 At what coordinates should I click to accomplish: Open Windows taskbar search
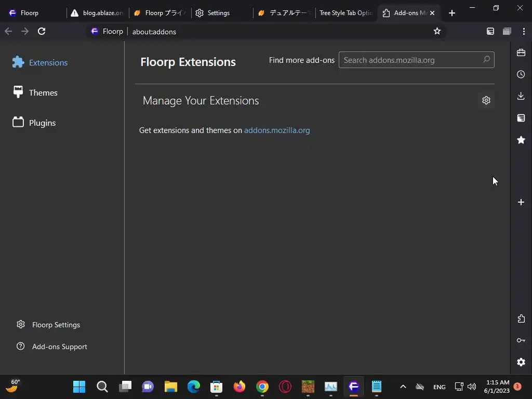(x=102, y=387)
